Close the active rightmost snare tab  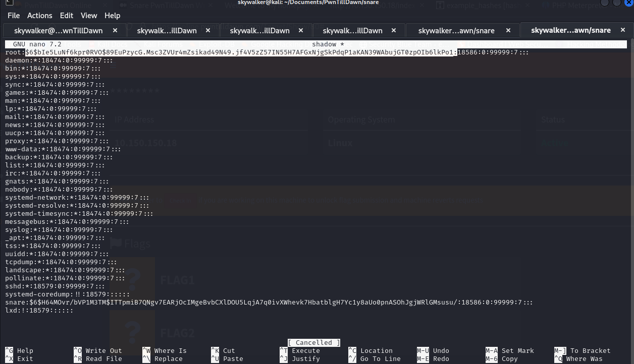click(x=623, y=30)
